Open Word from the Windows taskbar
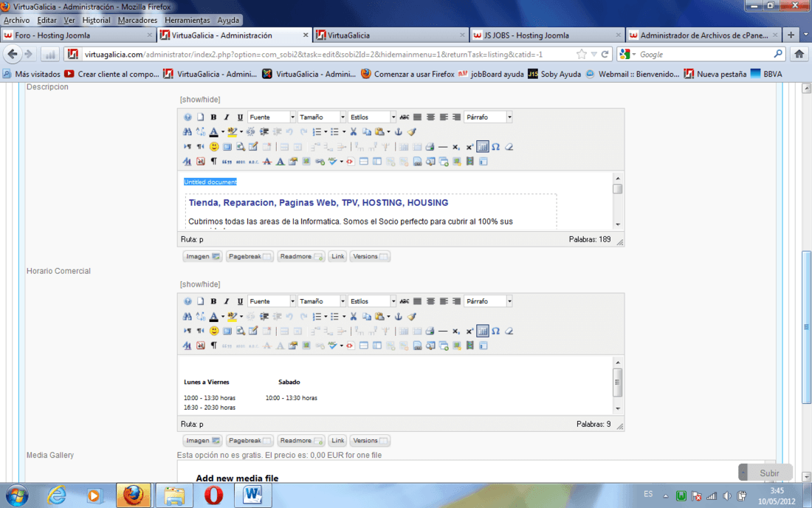 click(252, 495)
